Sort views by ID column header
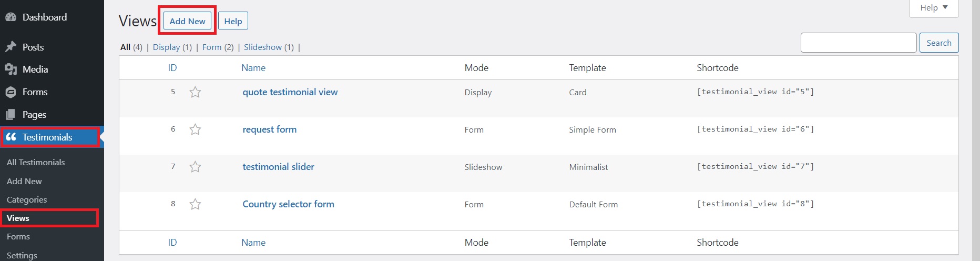This screenshot has width=980, height=261. (172, 68)
